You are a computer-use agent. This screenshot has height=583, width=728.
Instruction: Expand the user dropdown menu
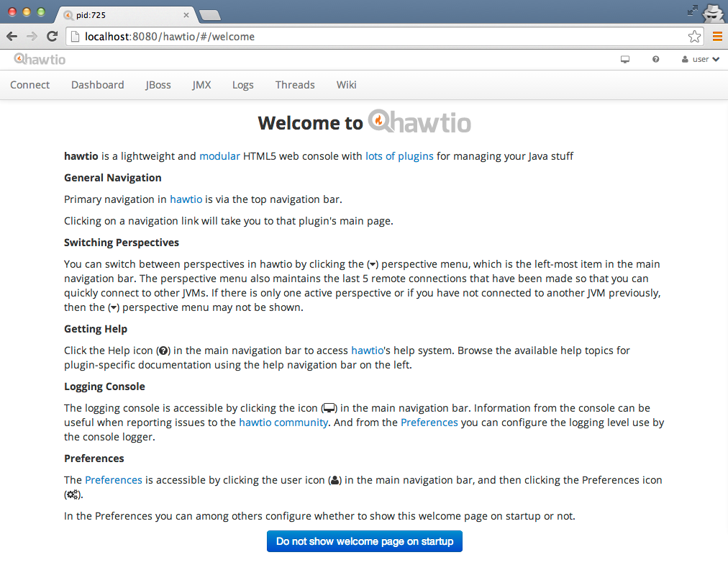pos(700,60)
